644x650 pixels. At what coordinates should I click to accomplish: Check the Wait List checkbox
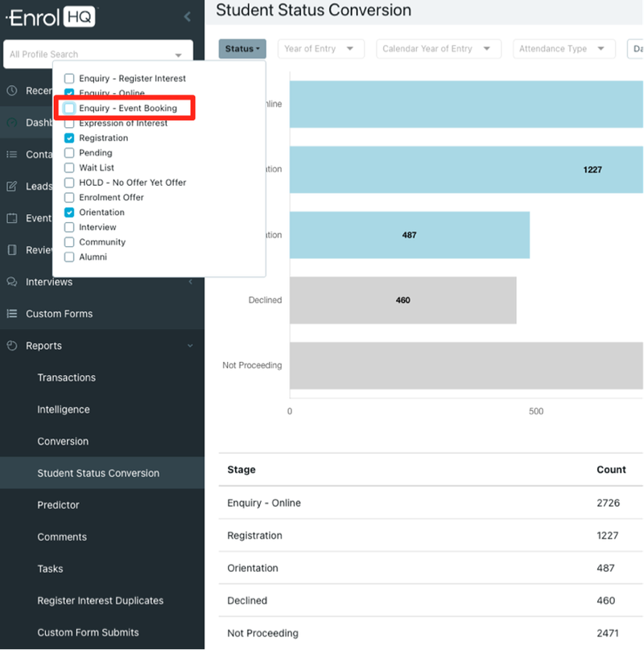68,167
